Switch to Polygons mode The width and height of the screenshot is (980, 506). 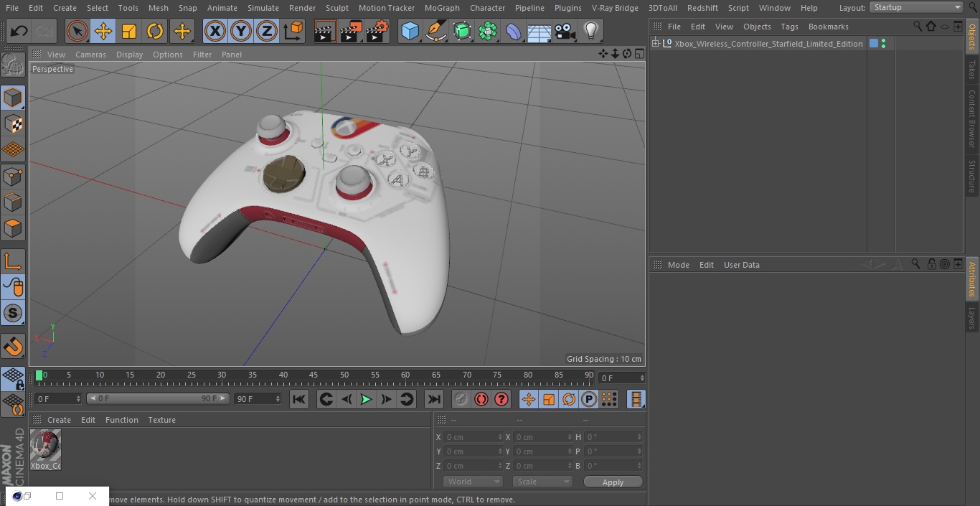tap(13, 228)
